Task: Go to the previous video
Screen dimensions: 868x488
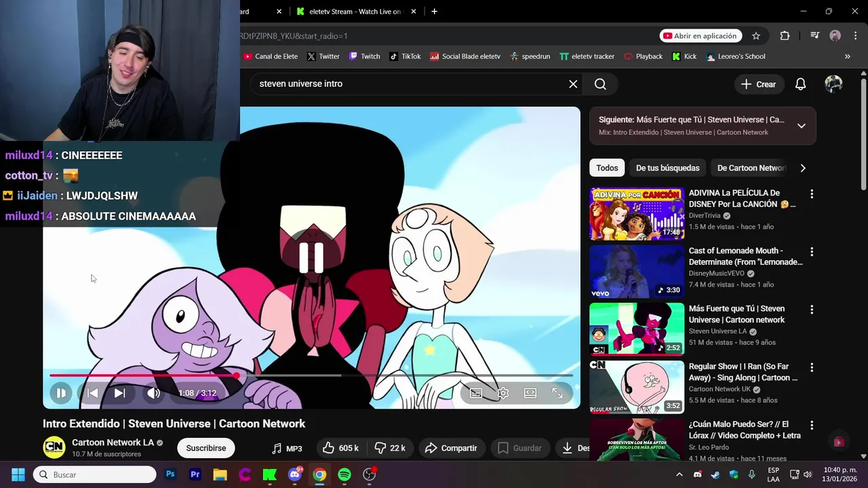Action: pyautogui.click(x=93, y=393)
